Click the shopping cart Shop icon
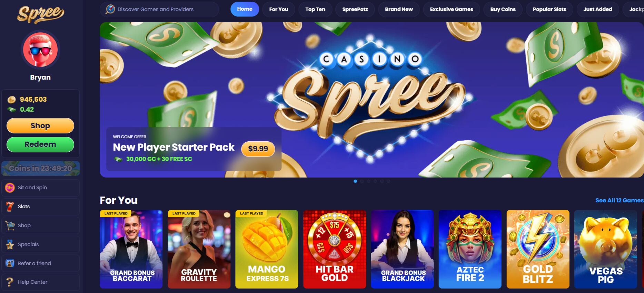644x293 pixels. pos(10,225)
